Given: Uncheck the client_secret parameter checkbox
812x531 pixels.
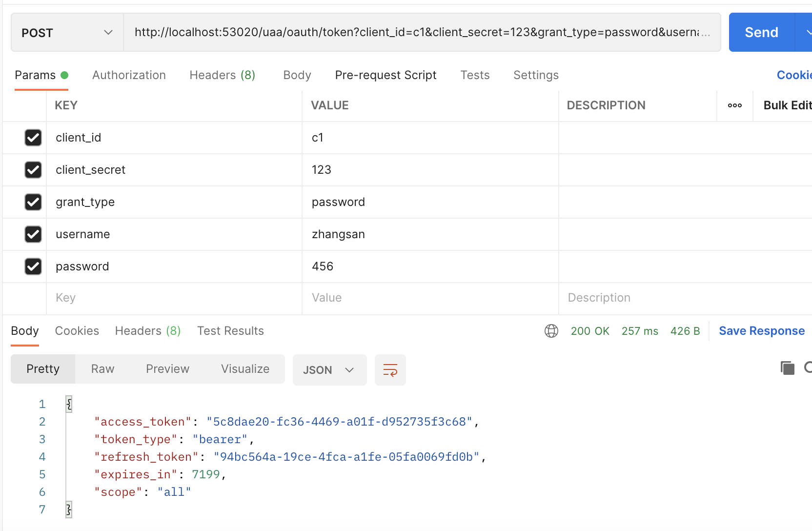Looking at the screenshot, I should tap(33, 170).
